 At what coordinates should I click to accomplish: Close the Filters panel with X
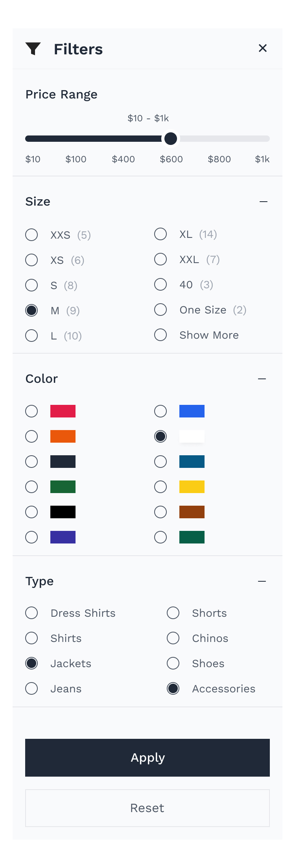(263, 48)
